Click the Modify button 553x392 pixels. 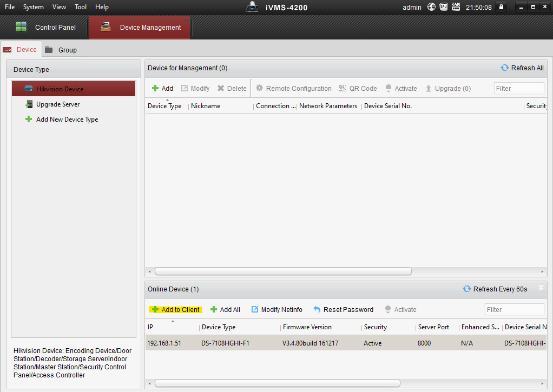(x=195, y=89)
